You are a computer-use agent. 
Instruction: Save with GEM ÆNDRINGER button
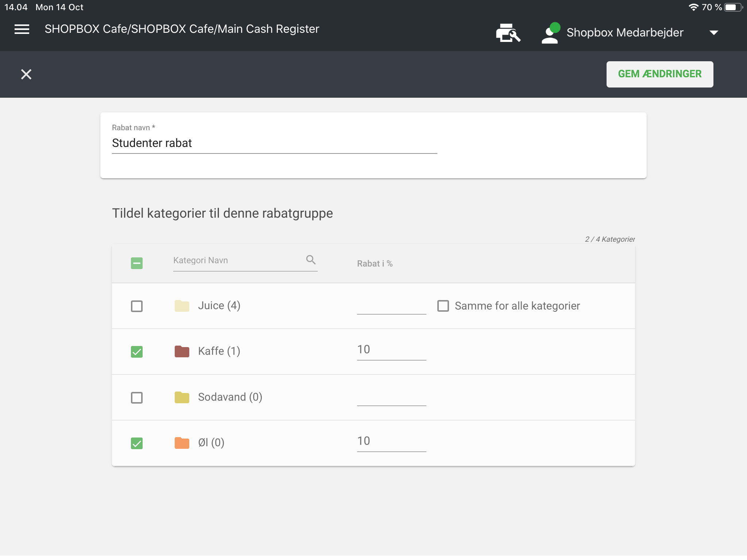[659, 74]
